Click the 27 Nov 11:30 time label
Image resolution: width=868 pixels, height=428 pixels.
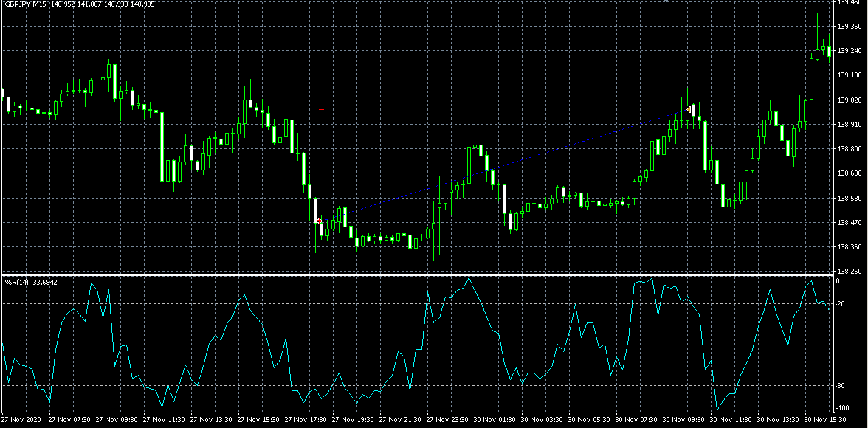click(164, 420)
